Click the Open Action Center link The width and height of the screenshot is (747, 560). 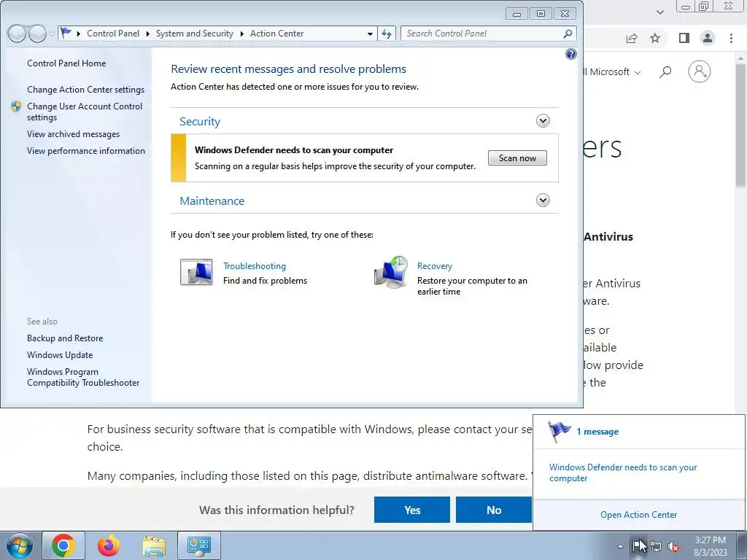[638, 515]
